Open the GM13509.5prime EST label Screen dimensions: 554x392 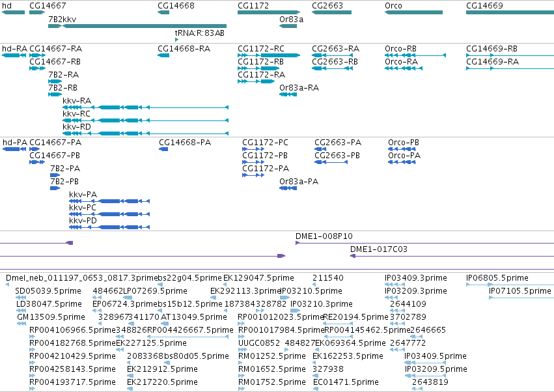click(x=51, y=317)
